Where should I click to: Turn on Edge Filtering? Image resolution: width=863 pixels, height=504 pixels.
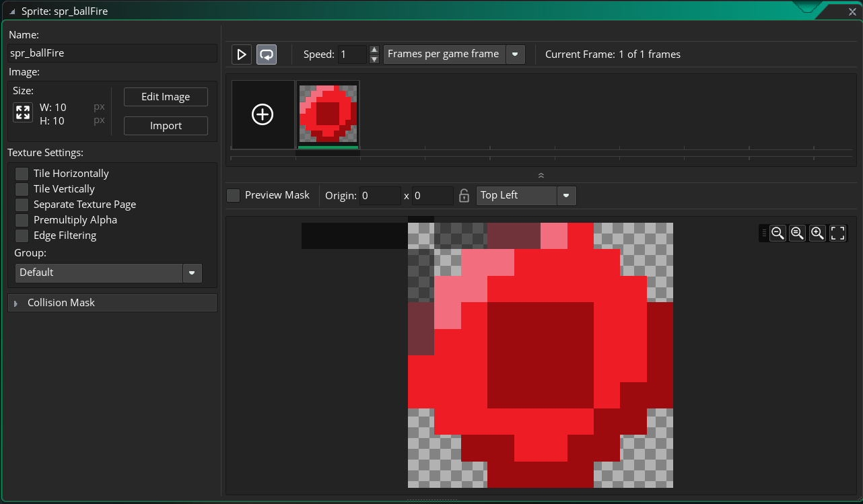pyautogui.click(x=22, y=236)
